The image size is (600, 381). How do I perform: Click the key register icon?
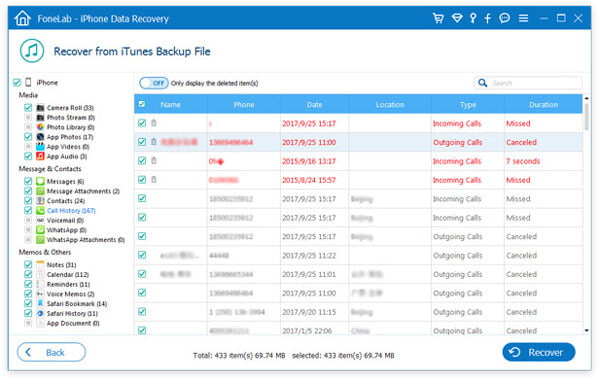(x=473, y=18)
